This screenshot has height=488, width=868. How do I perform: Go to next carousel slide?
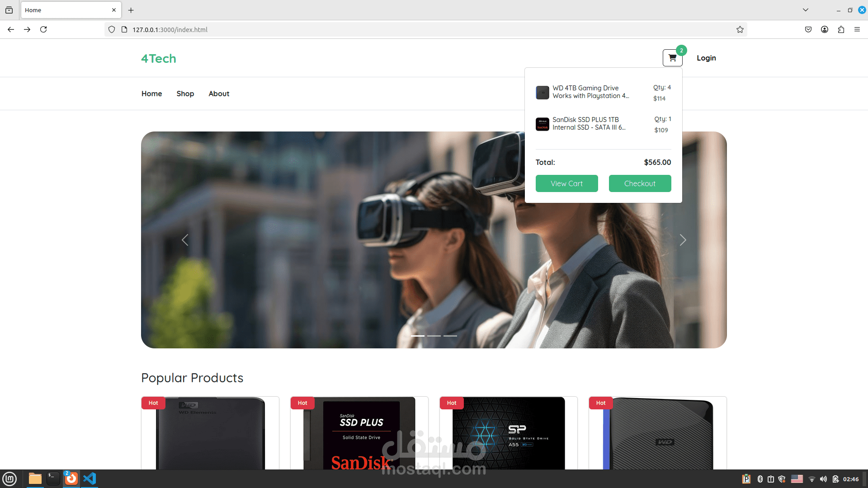pyautogui.click(x=683, y=240)
